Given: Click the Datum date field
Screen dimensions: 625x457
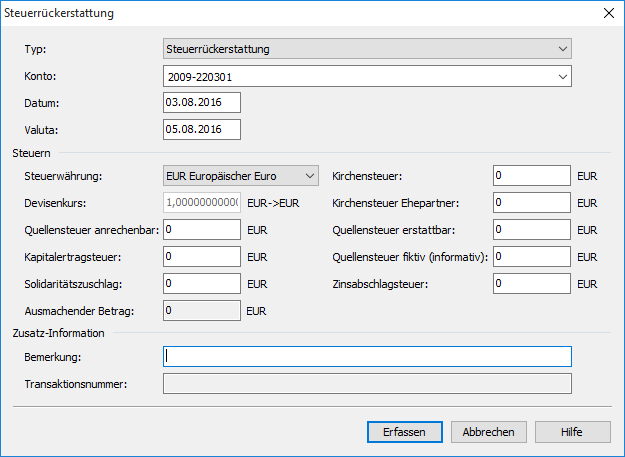Looking at the screenshot, I should 201,103.
